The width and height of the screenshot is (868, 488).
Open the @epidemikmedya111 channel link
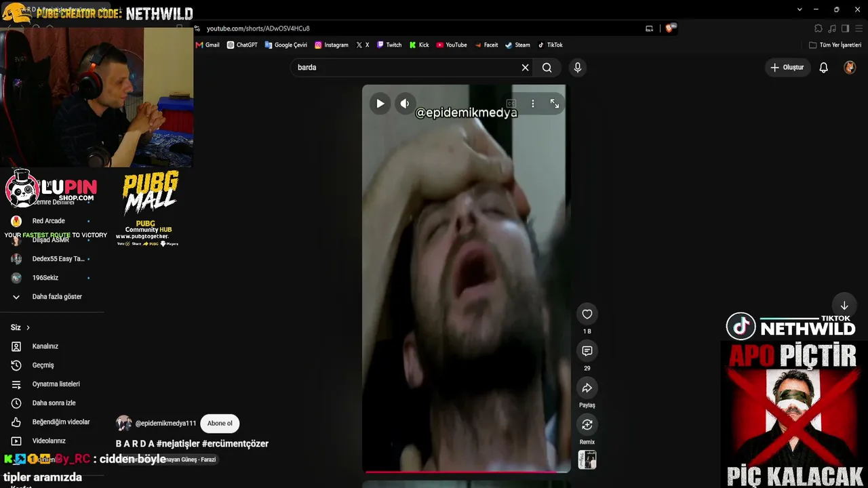[x=165, y=424]
